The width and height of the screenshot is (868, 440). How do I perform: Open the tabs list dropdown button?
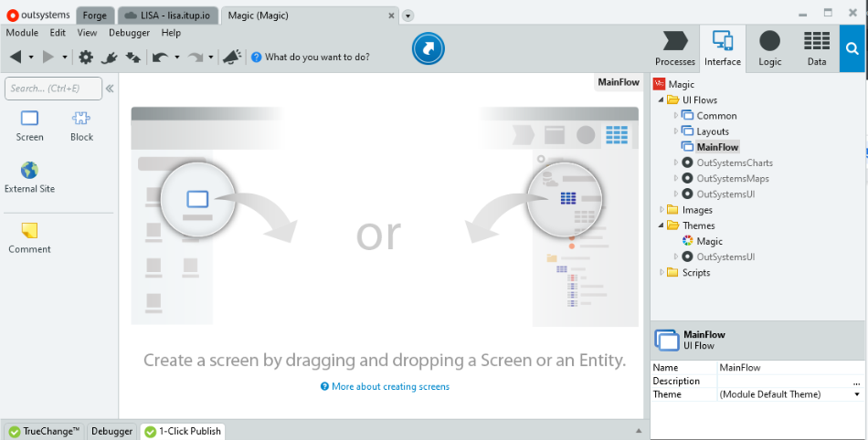[408, 16]
